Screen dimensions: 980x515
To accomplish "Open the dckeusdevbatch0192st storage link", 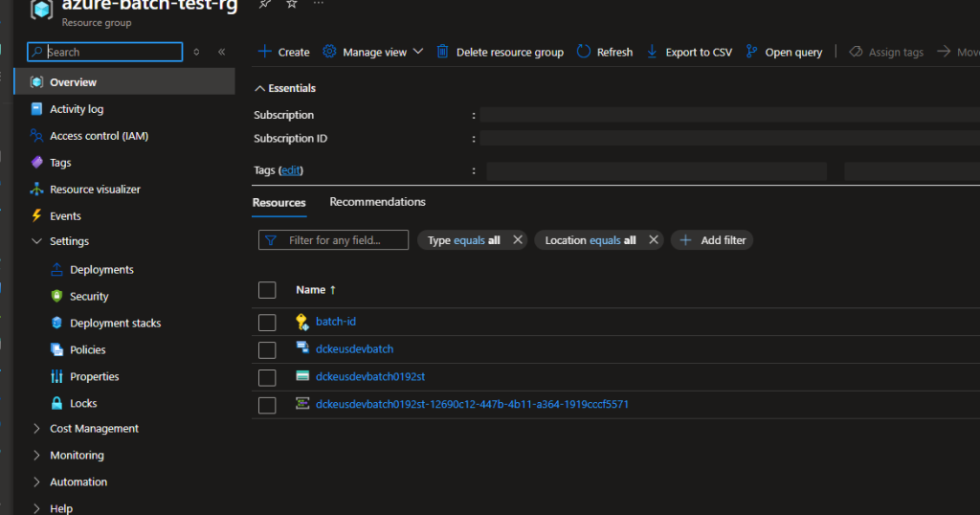I will coord(370,376).
